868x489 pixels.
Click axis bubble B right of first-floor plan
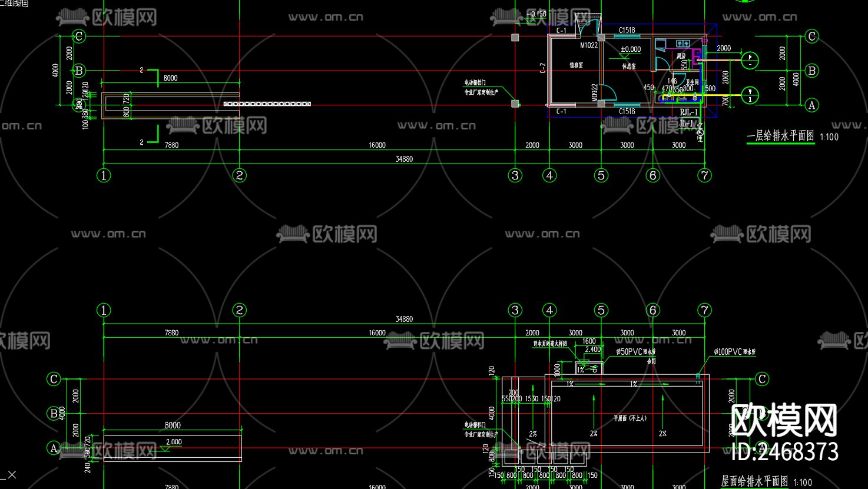pyautogui.click(x=812, y=71)
